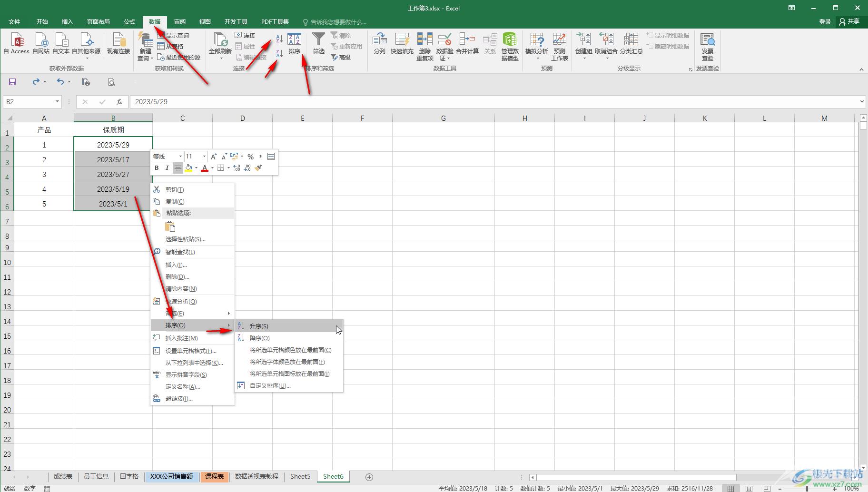868x492 pixels.
Task: Click Flash Fill (快速填充) icon
Action: click(x=402, y=43)
